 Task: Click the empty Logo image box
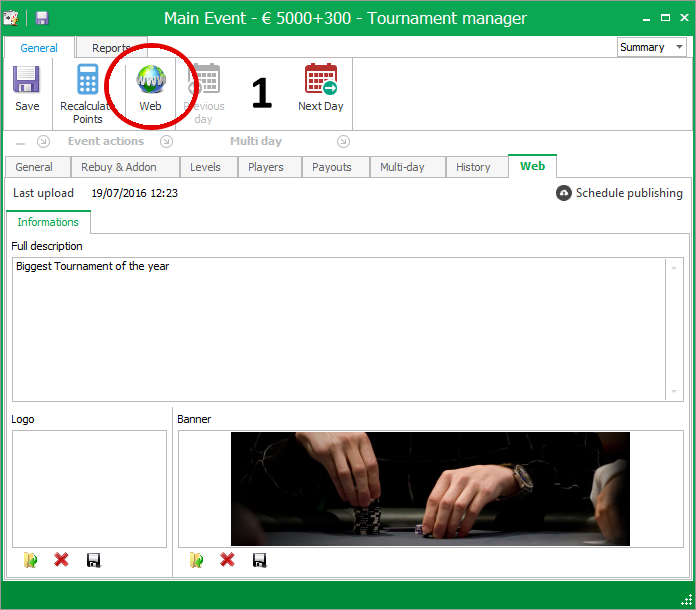(x=89, y=489)
